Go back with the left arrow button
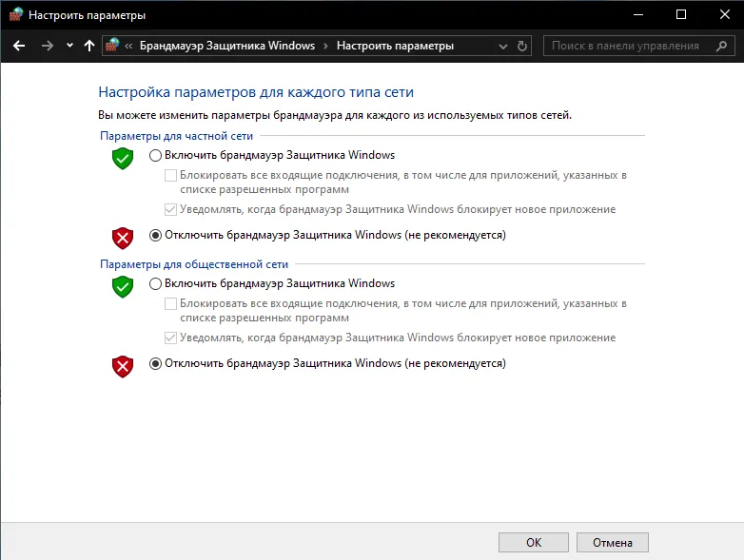The height and width of the screenshot is (560, 744). [x=19, y=46]
